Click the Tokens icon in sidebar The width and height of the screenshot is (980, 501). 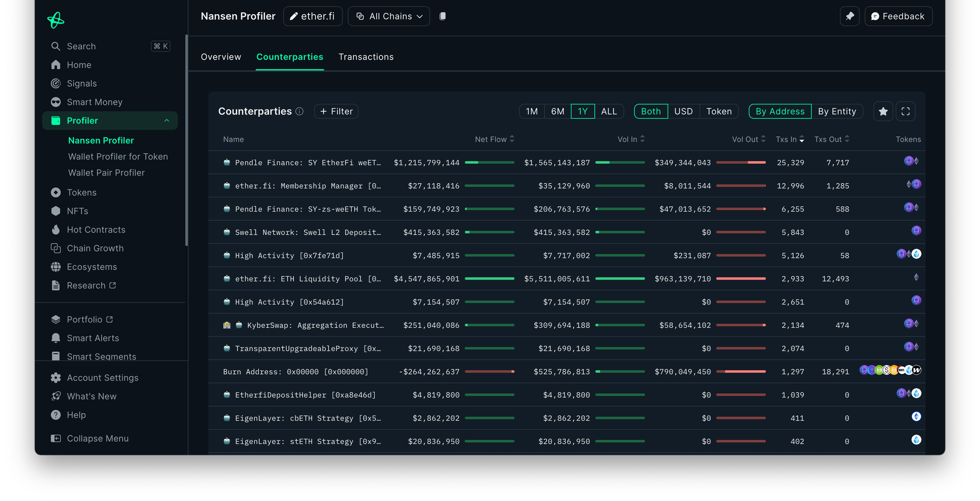pos(56,192)
